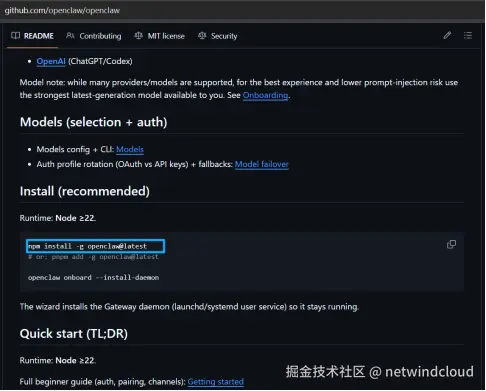Click the MIT license scales icon

tap(138, 36)
